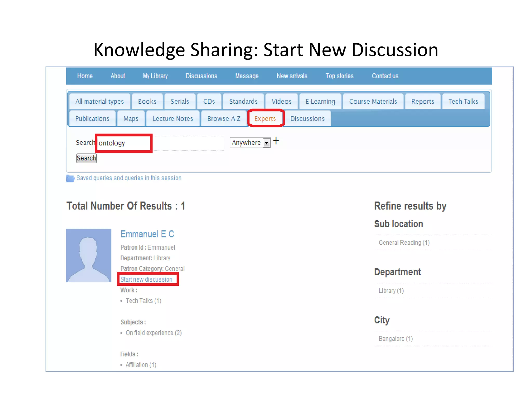The width and height of the screenshot is (532, 399).
Task: Go to Home in top navigation
Action: [85, 76]
